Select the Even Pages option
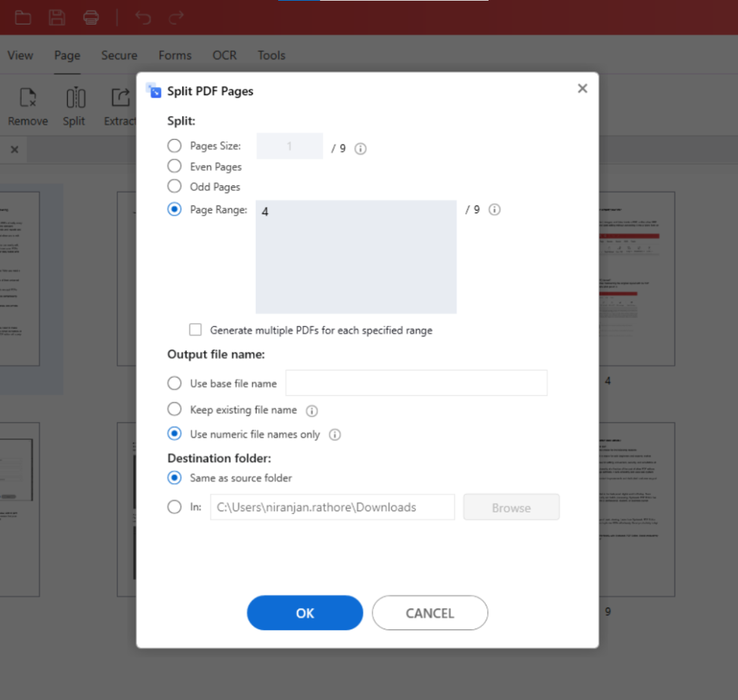The width and height of the screenshot is (738, 700). (174, 166)
